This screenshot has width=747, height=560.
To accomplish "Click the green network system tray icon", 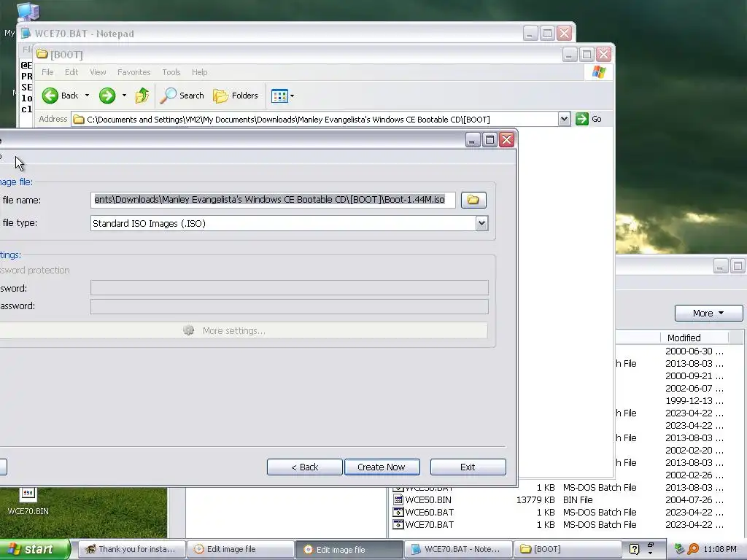I will tap(679, 549).
